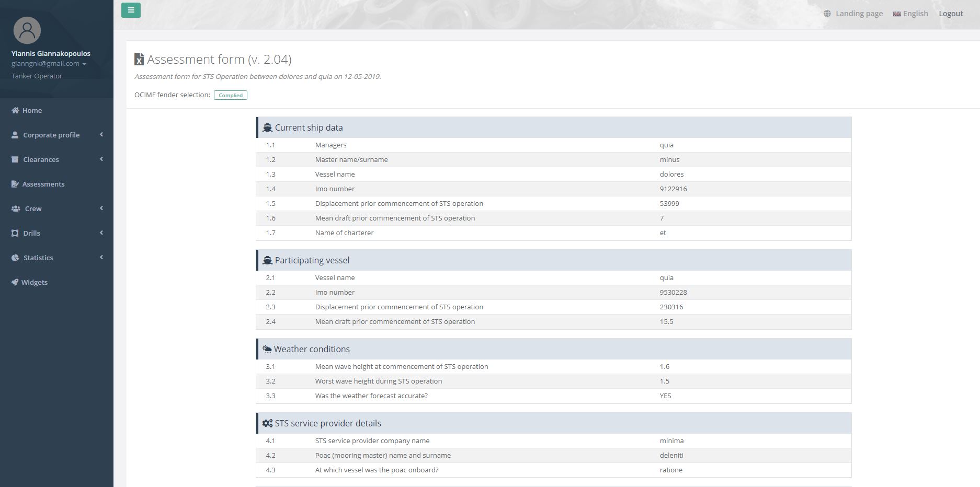This screenshot has width=980, height=487.
Task: Click the Excel file icon beside Assessment form title
Action: click(x=139, y=60)
